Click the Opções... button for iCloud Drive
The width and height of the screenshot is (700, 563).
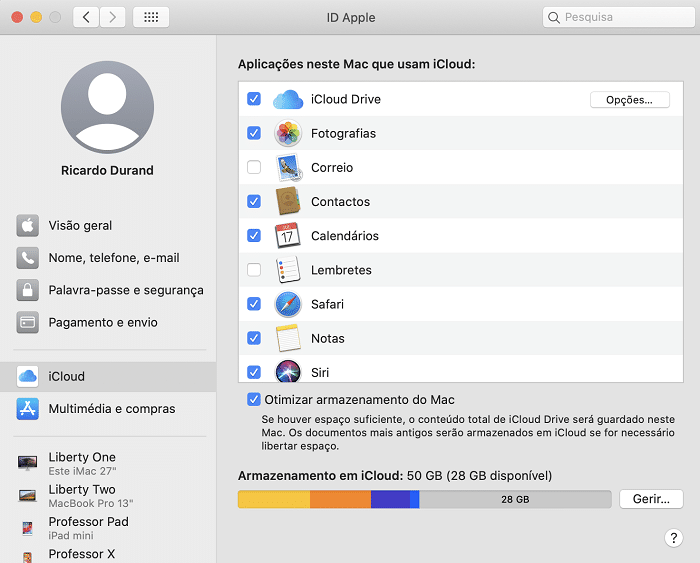pyautogui.click(x=629, y=100)
